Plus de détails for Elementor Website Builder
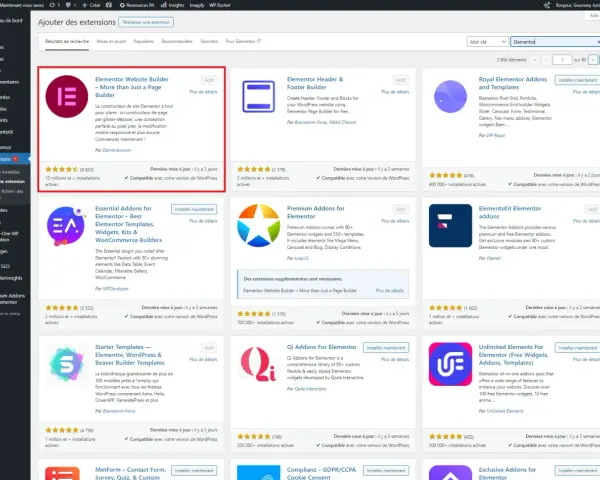This screenshot has width=600, height=480. coord(203,92)
